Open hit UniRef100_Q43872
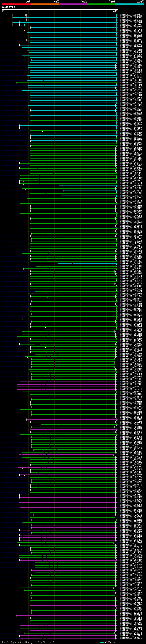This screenshot has width=146, height=644. [131, 397]
